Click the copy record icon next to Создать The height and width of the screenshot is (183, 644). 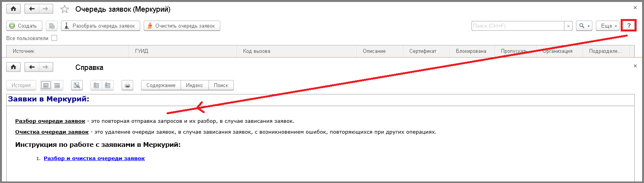(x=51, y=26)
